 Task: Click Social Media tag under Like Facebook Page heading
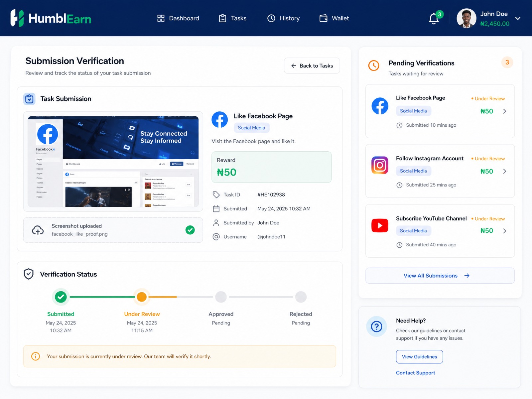251,128
